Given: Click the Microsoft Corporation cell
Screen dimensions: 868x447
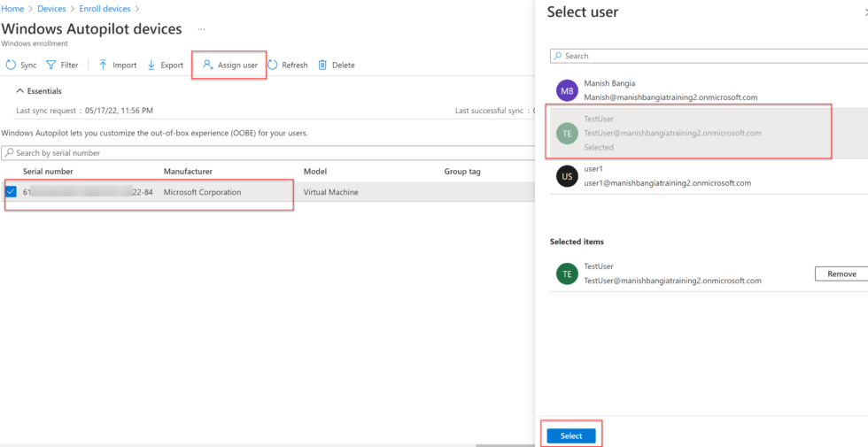Looking at the screenshot, I should tap(202, 192).
